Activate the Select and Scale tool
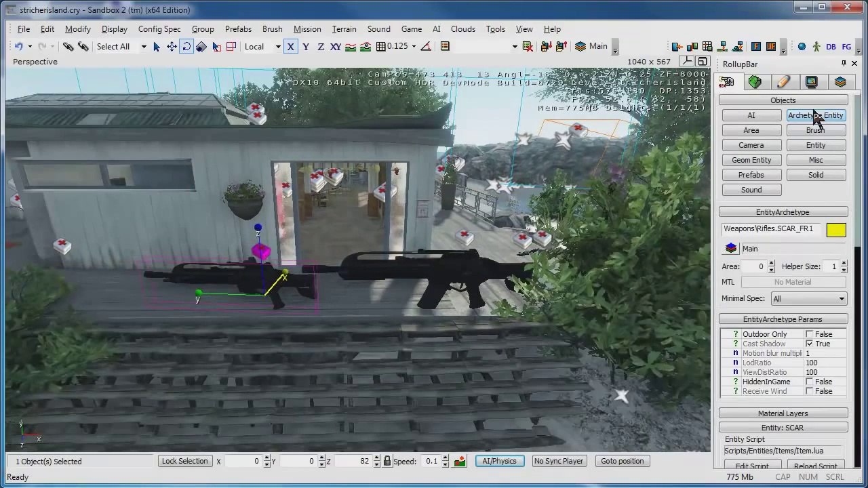 pos(201,47)
